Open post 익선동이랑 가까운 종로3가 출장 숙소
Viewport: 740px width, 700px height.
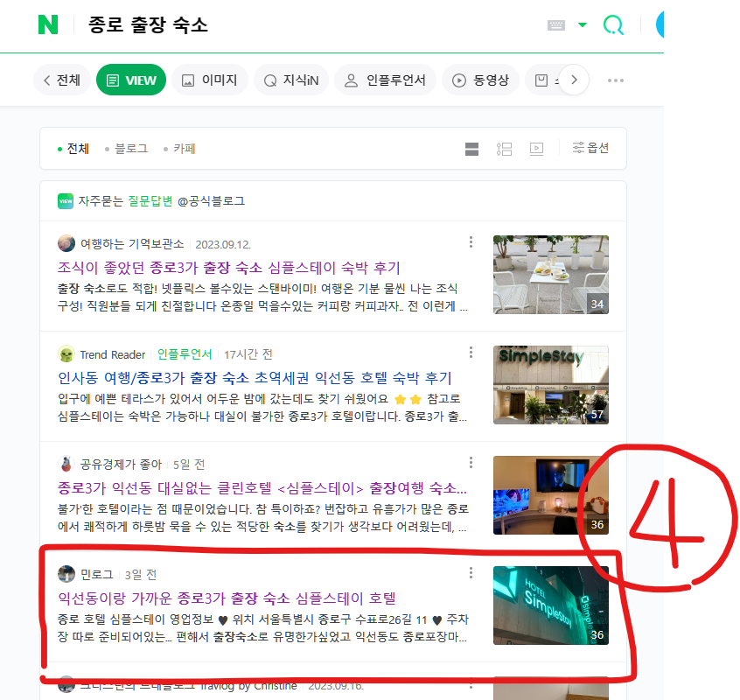227,598
